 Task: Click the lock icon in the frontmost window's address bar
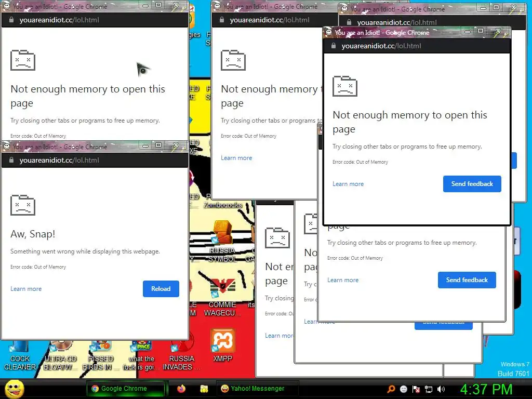point(334,46)
